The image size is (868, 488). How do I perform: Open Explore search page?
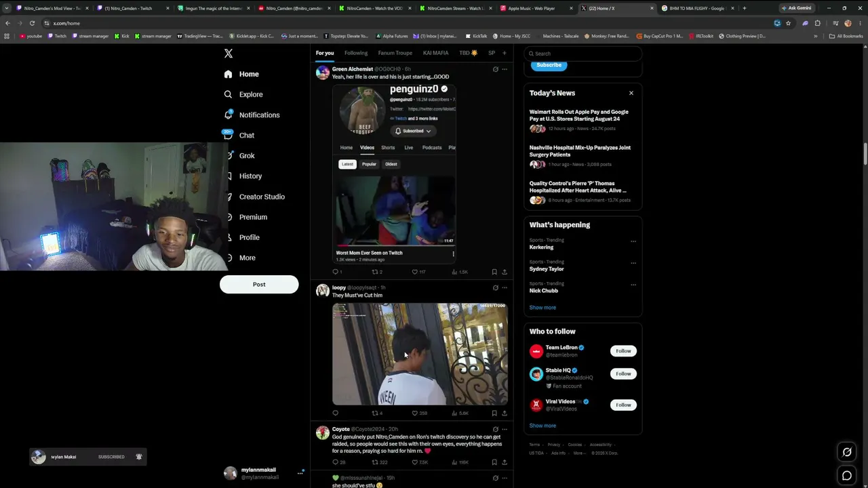click(x=243, y=94)
